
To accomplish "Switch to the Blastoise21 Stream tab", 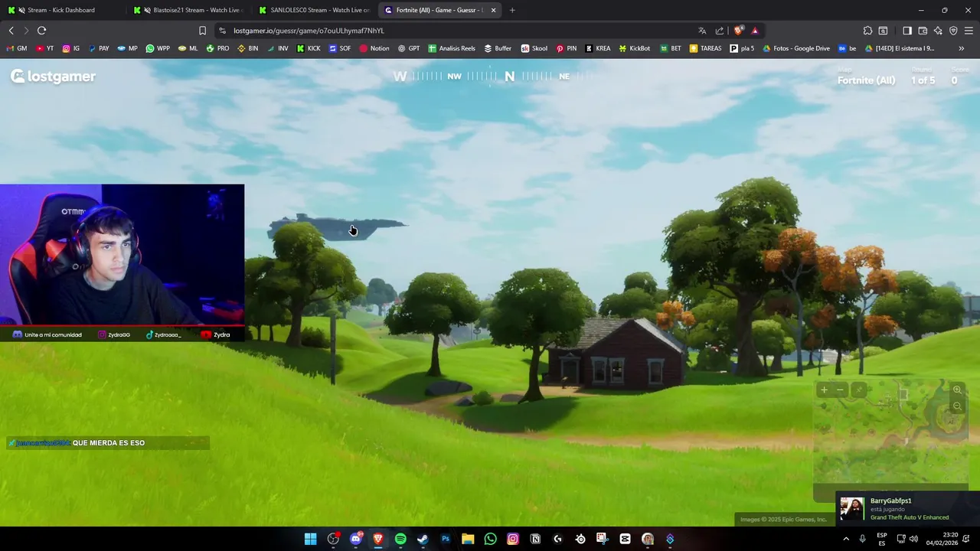I will pyautogui.click(x=188, y=10).
